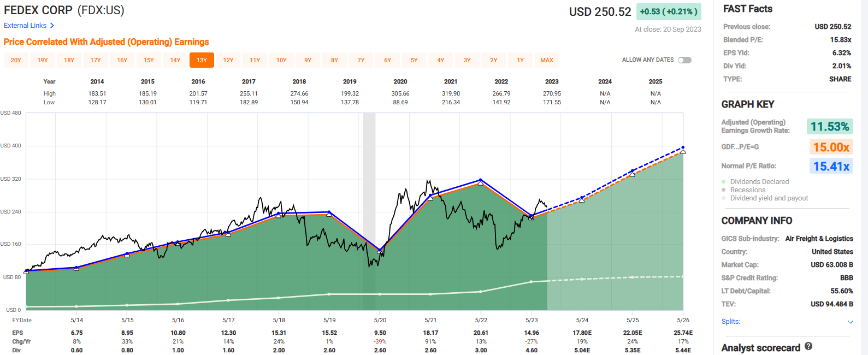Toggle Recessions legend item
Screen dimensions: 868x355
point(743,190)
